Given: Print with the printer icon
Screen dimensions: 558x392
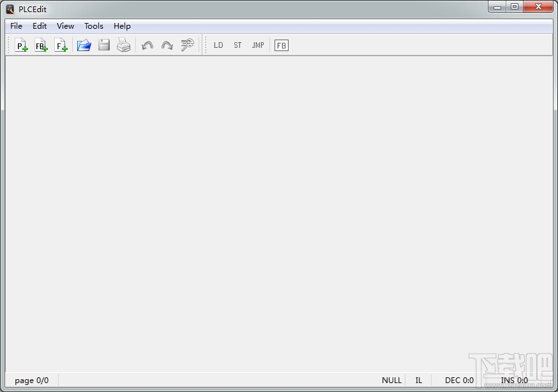Looking at the screenshot, I should pos(123,45).
